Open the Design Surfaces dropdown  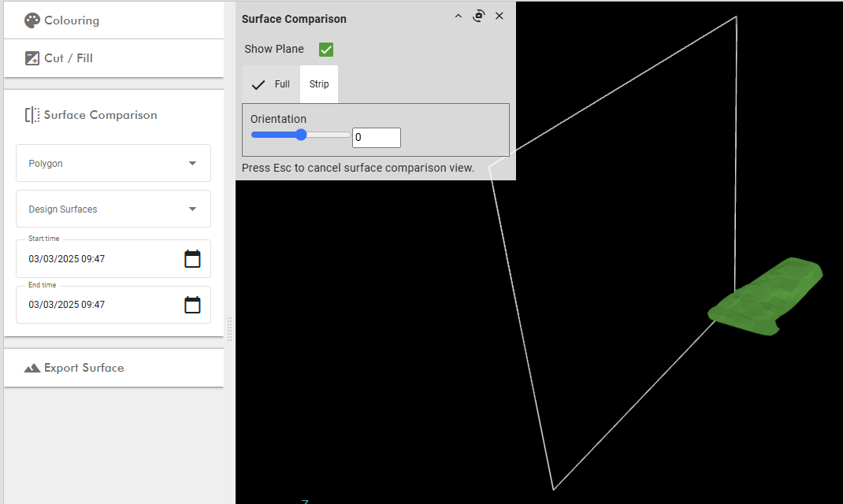(113, 209)
